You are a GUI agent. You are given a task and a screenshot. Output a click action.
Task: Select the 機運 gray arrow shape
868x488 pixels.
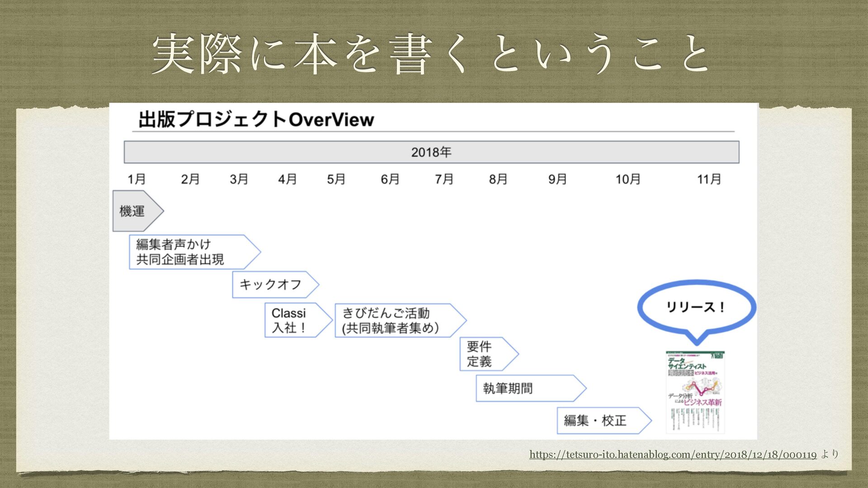pyautogui.click(x=135, y=211)
